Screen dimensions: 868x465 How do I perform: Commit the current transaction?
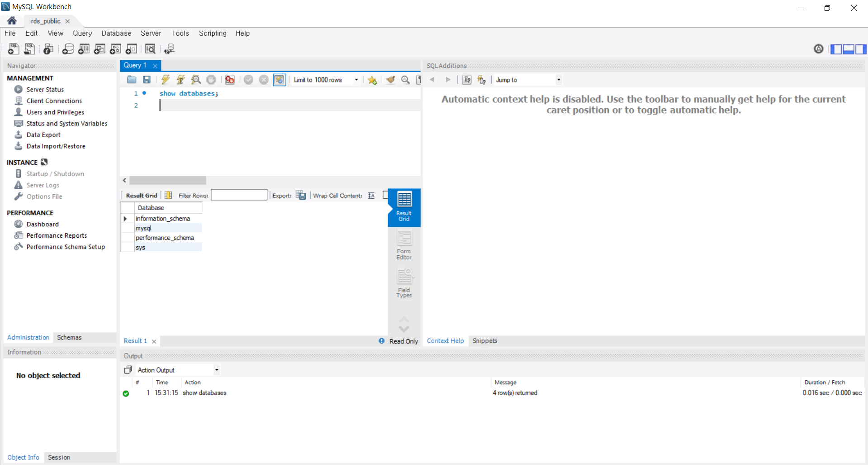248,80
